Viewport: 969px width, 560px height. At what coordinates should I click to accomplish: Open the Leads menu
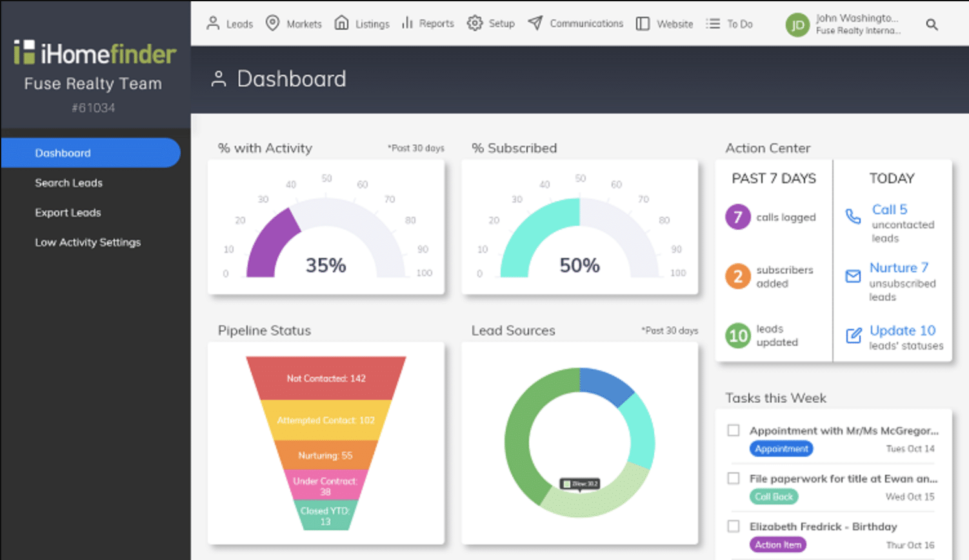click(x=230, y=24)
